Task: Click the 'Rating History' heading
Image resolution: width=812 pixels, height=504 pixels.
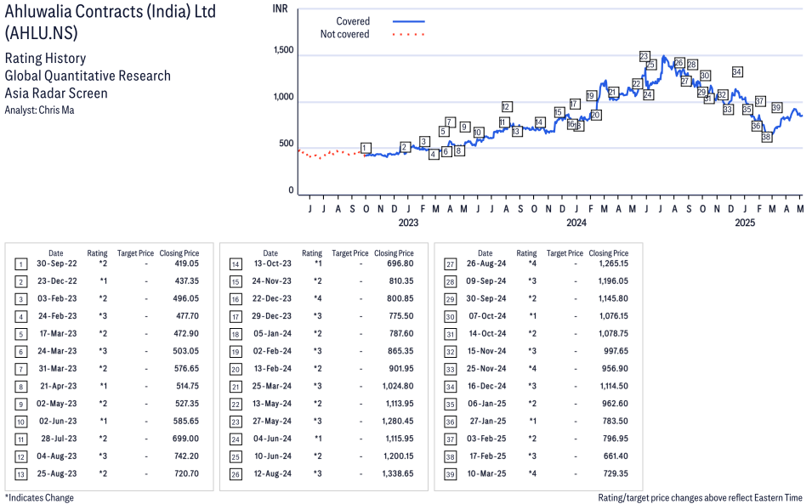Action: click(46, 58)
